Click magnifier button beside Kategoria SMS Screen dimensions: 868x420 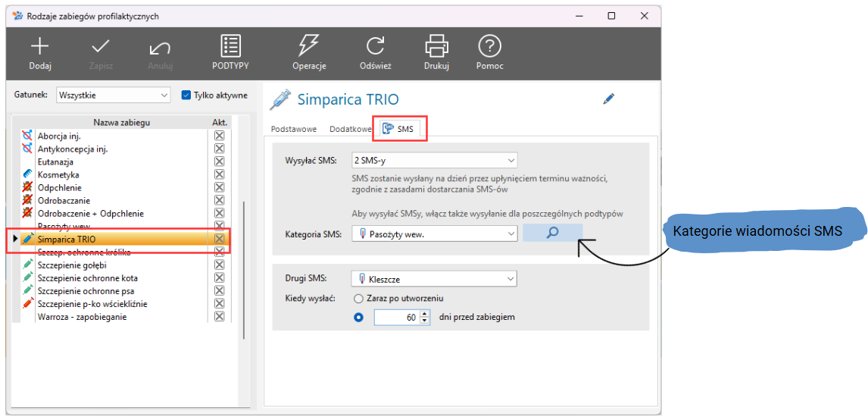[x=552, y=234]
